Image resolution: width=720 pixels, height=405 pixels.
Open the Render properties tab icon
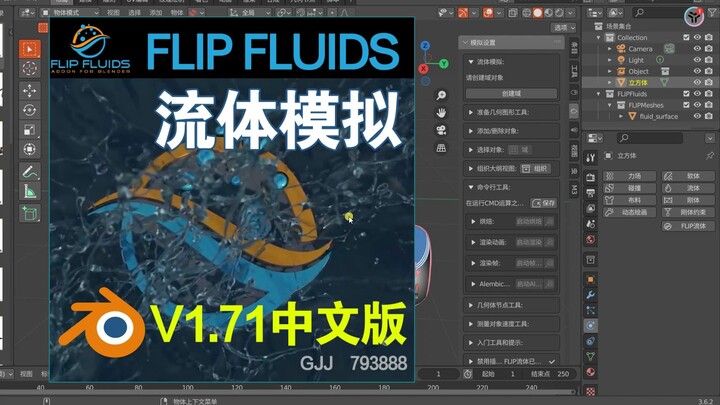[591, 177]
